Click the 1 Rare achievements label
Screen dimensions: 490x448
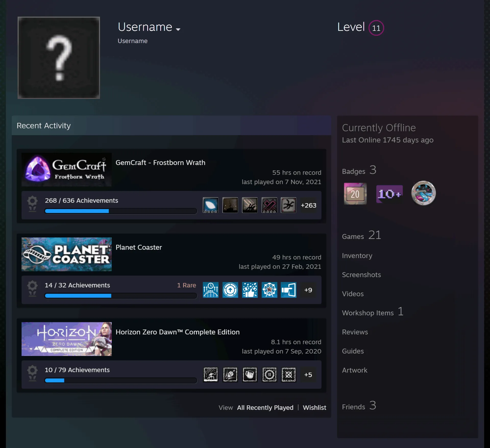coord(187,285)
